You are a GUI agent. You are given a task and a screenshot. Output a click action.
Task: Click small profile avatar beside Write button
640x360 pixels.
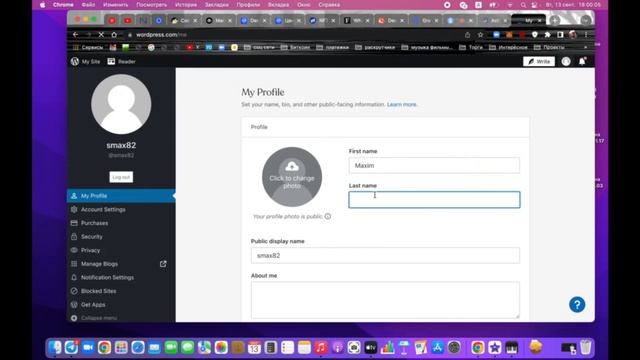point(566,62)
